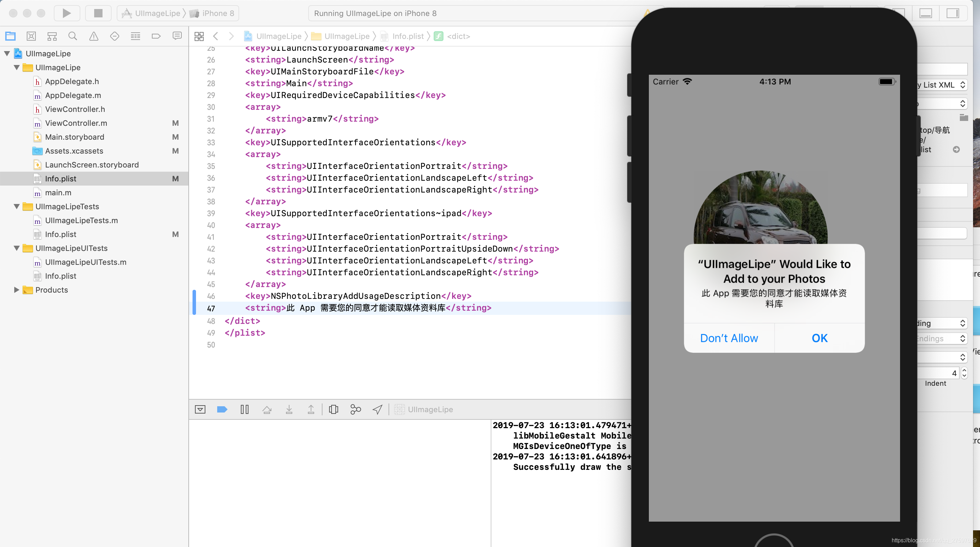Toggle the inspectors panel button
This screenshot has width=980, height=547.
coord(953,13)
